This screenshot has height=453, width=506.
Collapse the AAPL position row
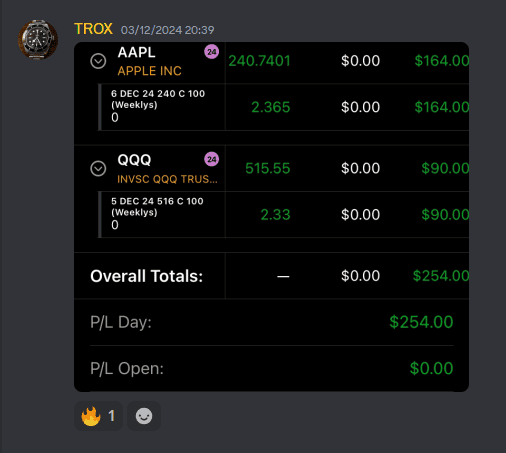[98, 61]
